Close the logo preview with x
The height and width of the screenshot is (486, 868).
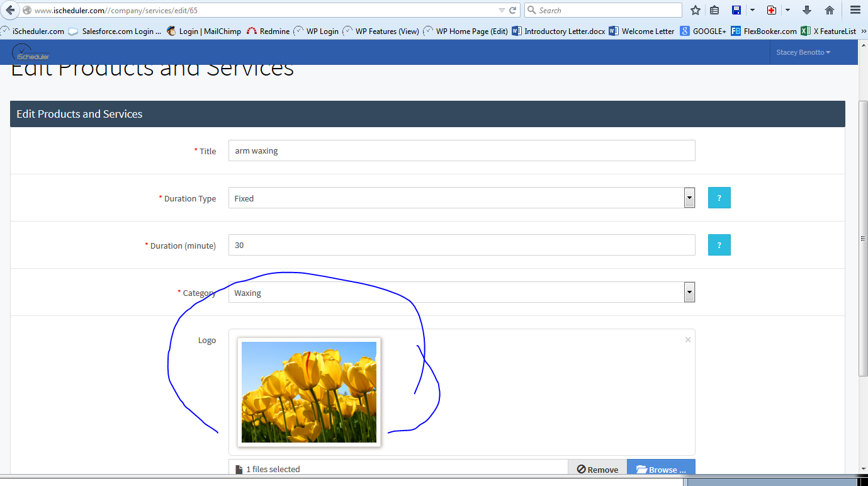tap(688, 339)
